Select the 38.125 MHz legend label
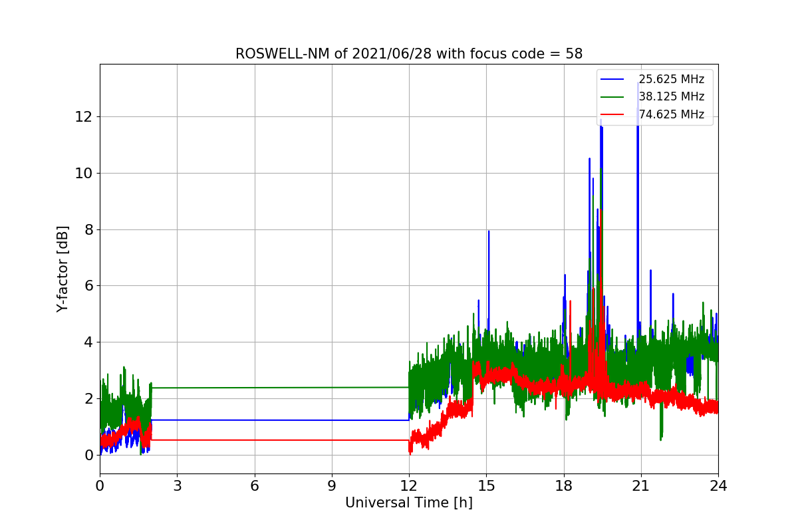This screenshot has height=532, width=798. pos(671,96)
